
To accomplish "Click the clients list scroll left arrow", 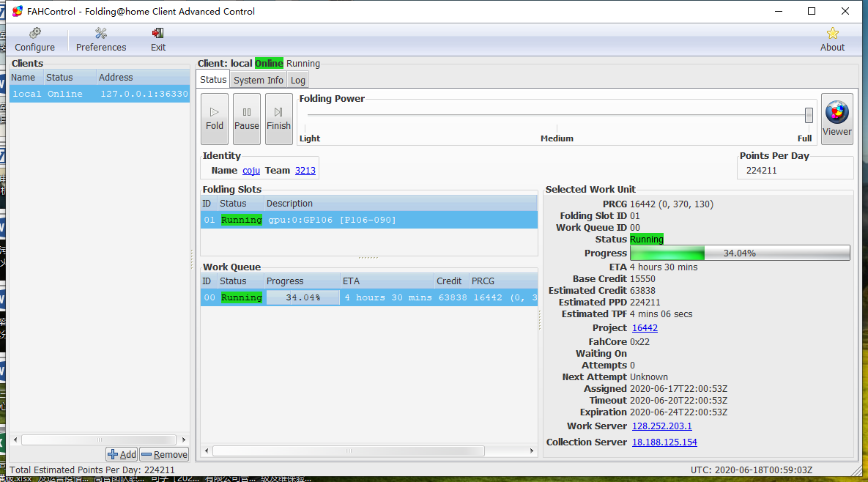I will [x=15, y=440].
